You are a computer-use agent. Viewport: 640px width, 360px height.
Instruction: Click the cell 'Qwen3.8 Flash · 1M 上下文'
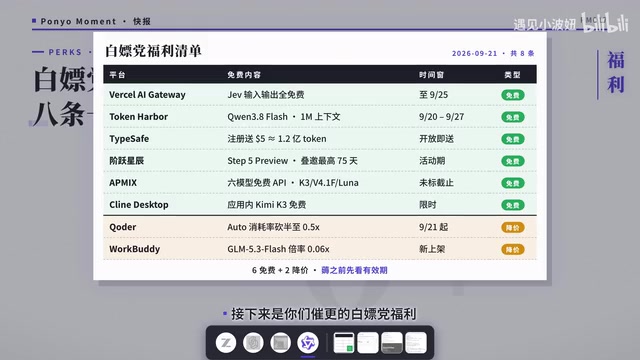[x=284, y=117]
